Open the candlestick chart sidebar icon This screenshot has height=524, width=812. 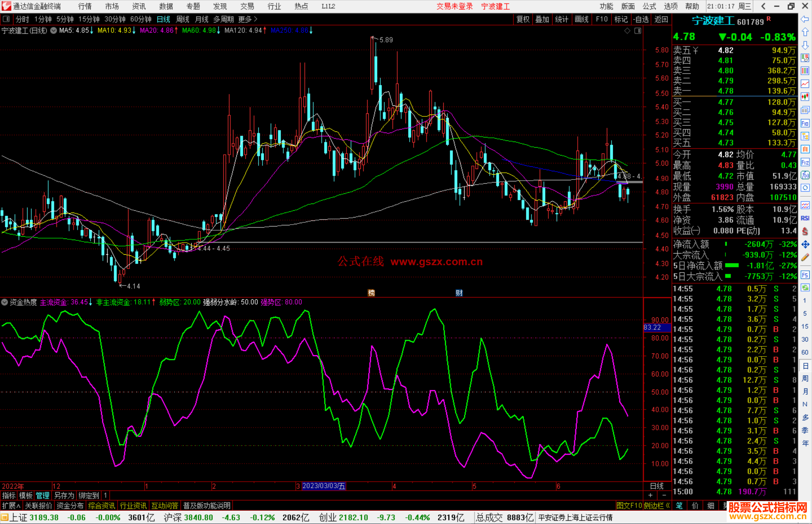(805, 97)
